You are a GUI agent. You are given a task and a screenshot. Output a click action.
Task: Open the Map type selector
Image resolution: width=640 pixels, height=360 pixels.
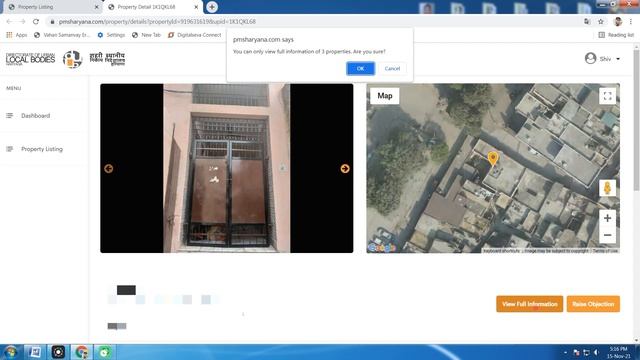[x=384, y=96]
